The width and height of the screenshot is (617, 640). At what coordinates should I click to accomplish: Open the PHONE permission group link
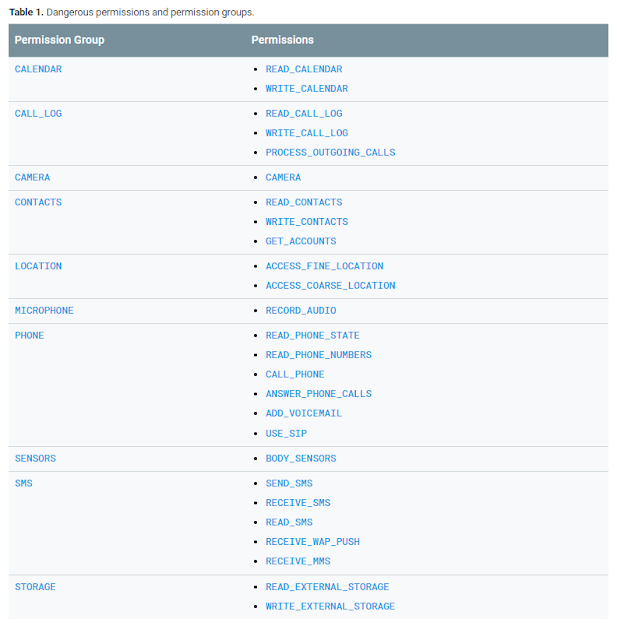(x=29, y=336)
